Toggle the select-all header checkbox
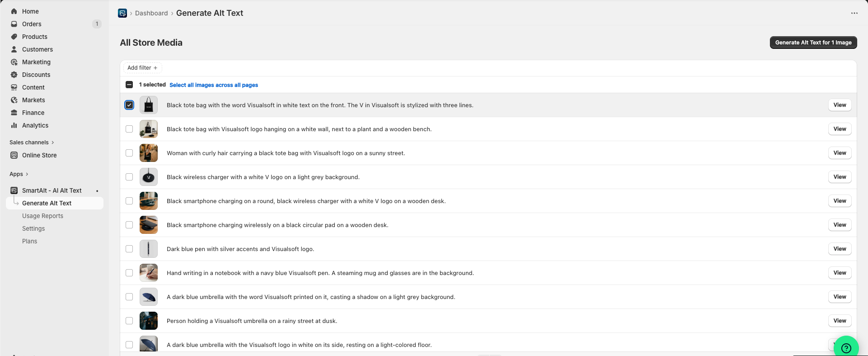868x356 pixels. click(x=129, y=85)
